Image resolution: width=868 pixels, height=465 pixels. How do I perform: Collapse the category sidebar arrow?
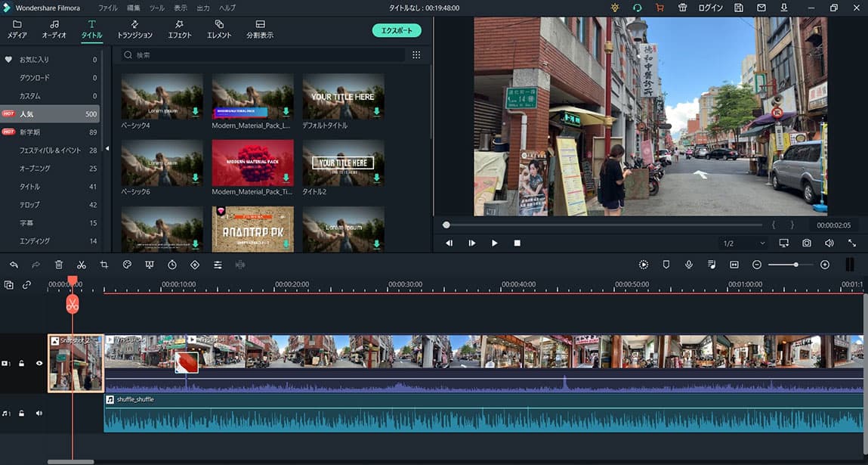click(107, 148)
